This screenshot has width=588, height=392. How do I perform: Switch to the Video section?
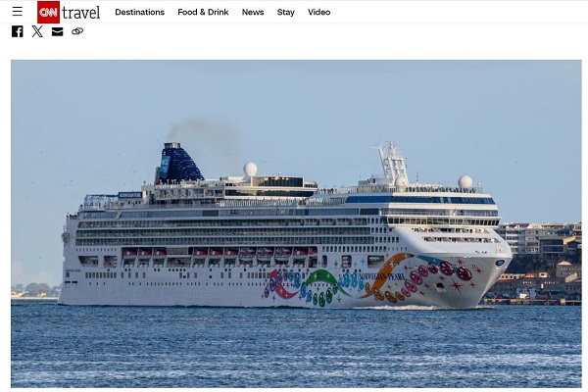click(319, 13)
